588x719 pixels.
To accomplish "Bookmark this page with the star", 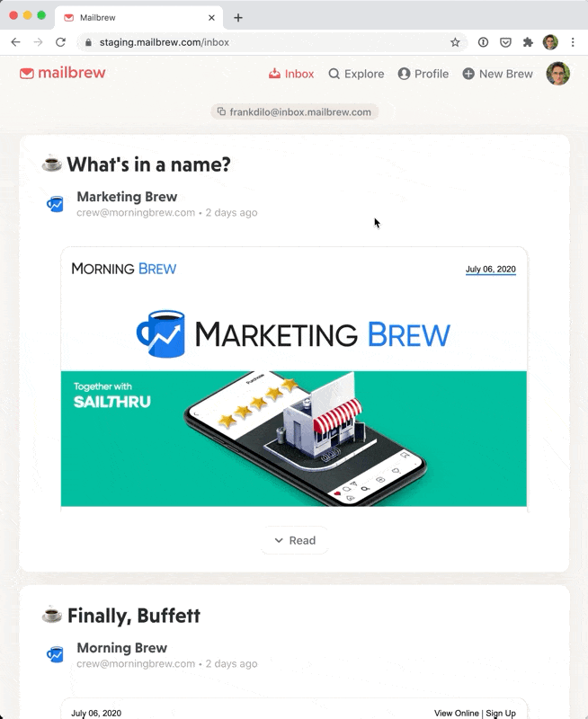I will [455, 42].
